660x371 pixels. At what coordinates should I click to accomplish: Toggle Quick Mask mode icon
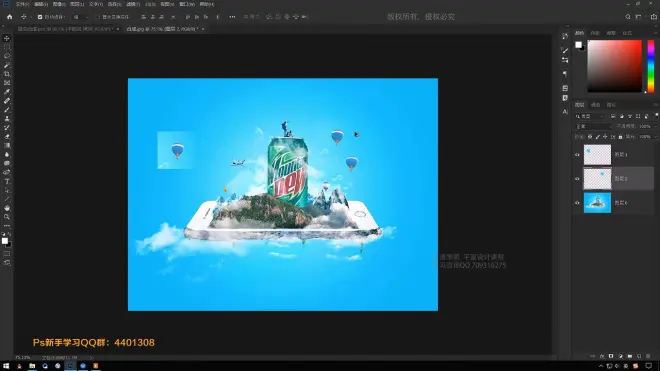pos(7,254)
